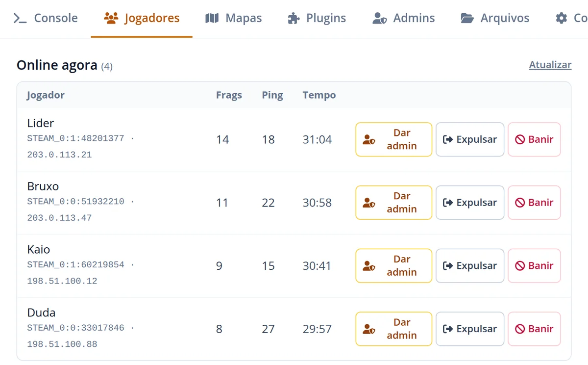Select player name Kaio

(39, 250)
